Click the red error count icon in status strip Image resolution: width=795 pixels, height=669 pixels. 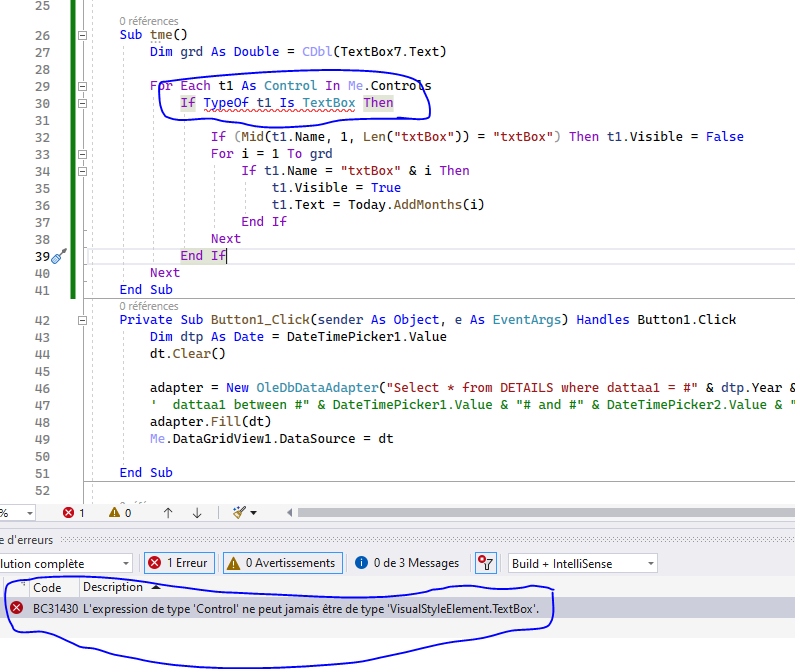click(x=70, y=513)
